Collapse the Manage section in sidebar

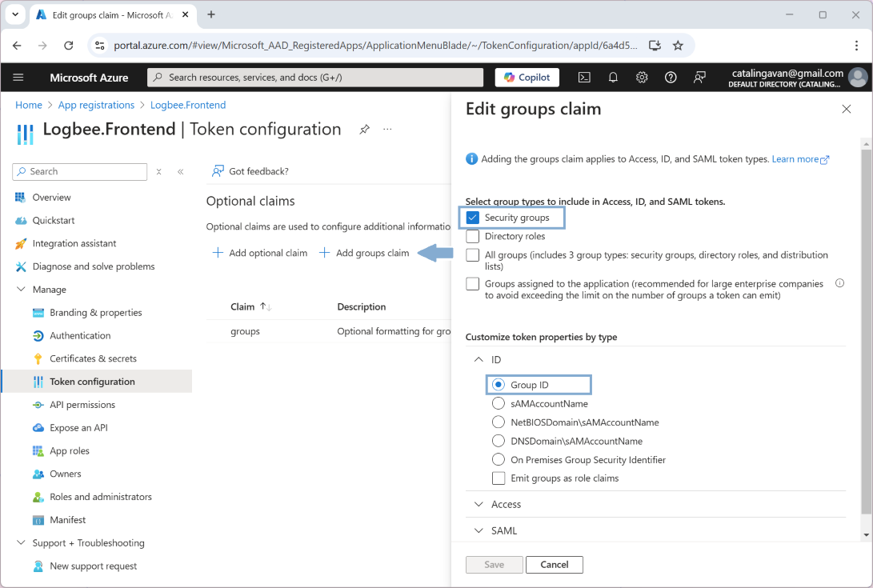click(x=22, y=290)
